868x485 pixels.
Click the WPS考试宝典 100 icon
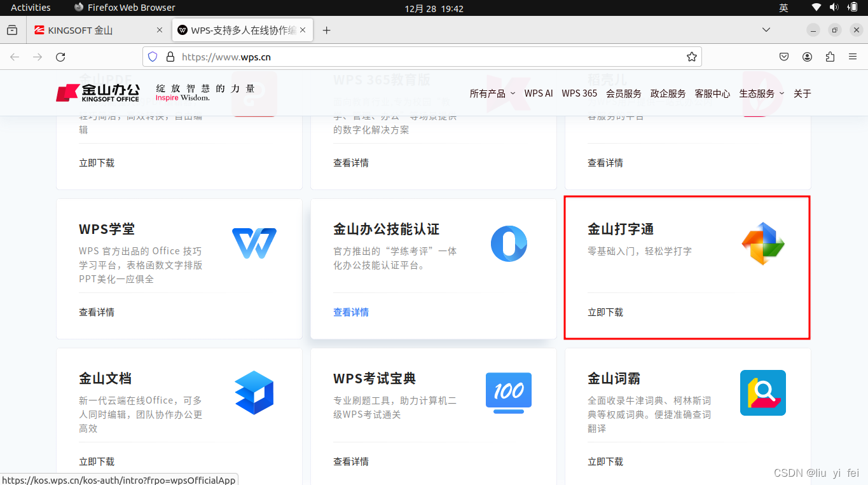tap(509, 393)
